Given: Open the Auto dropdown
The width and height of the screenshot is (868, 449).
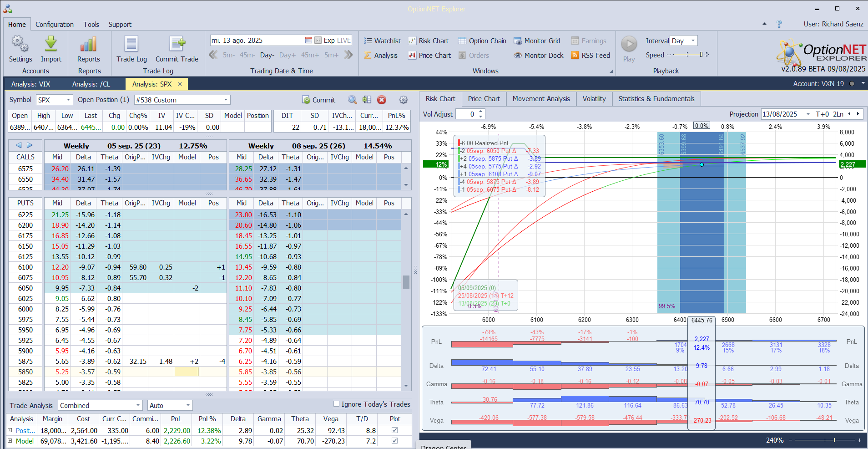Looking at the screenshot, I should pos(188,405).
